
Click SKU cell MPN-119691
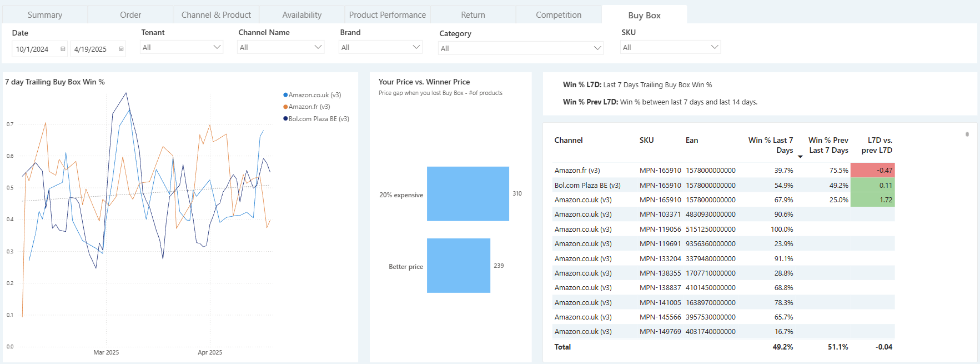(x=660, y=243)
